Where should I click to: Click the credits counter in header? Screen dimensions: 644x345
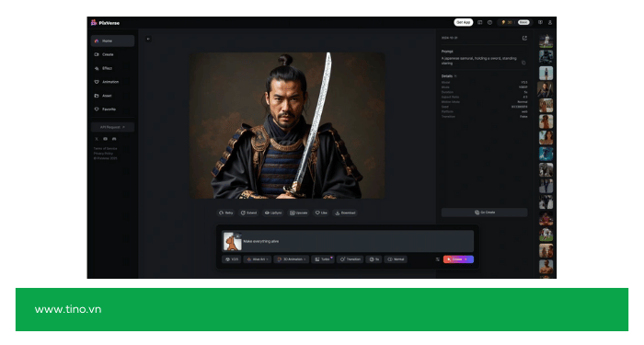(x=506, y=22)
